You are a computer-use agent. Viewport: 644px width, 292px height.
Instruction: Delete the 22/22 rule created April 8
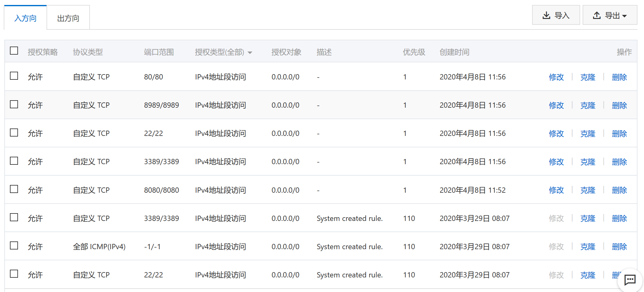coord(620,133)
